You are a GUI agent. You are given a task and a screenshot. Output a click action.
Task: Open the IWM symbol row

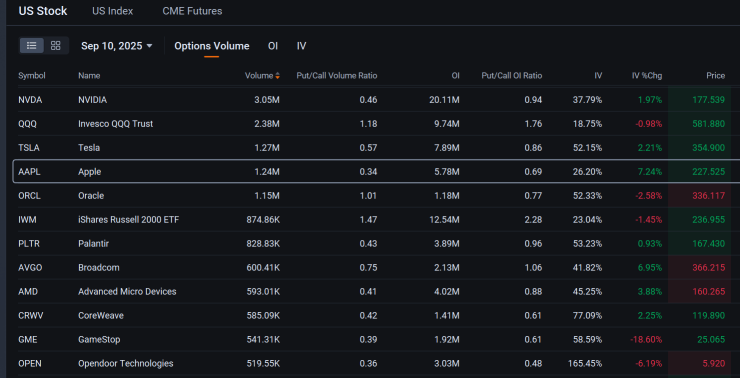[x=27, y=220]
